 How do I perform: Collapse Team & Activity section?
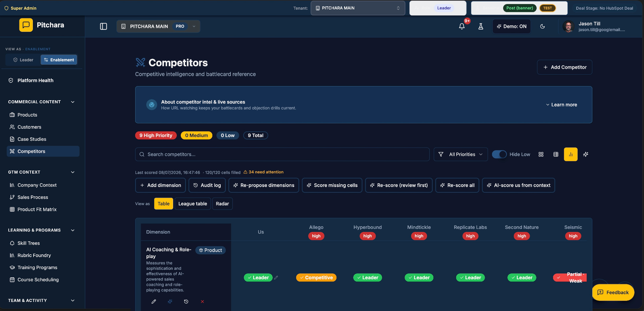73,301
